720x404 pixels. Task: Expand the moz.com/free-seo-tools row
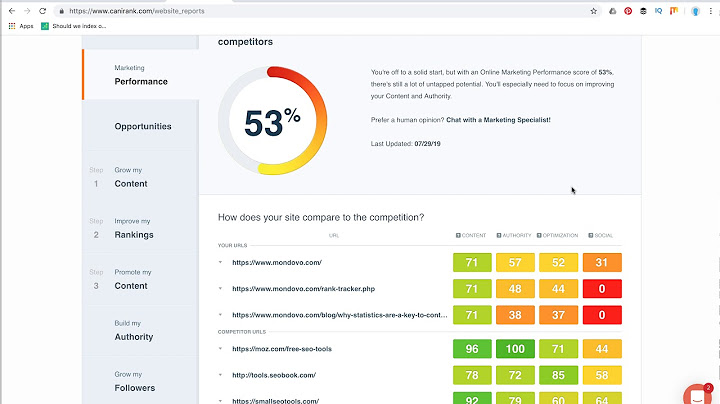220,349
